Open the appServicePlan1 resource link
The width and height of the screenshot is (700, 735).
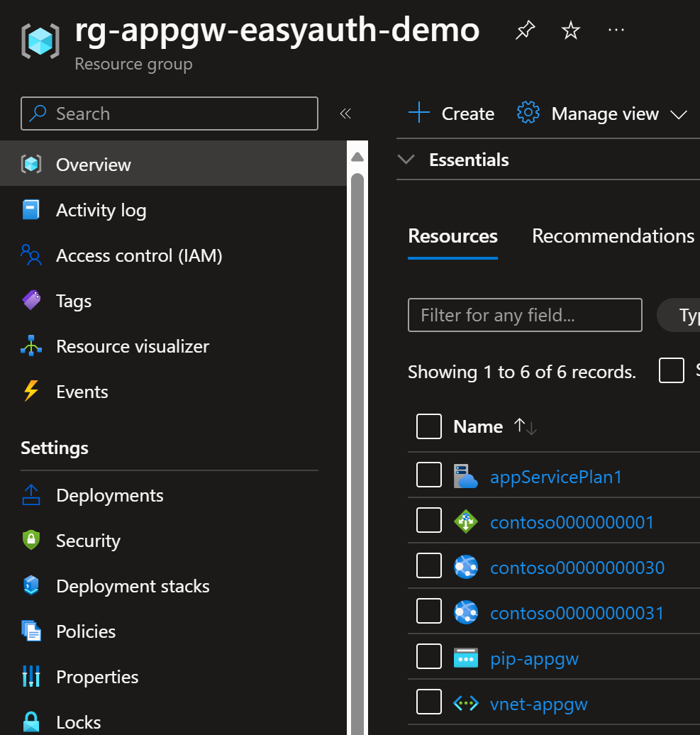(556, 477)
